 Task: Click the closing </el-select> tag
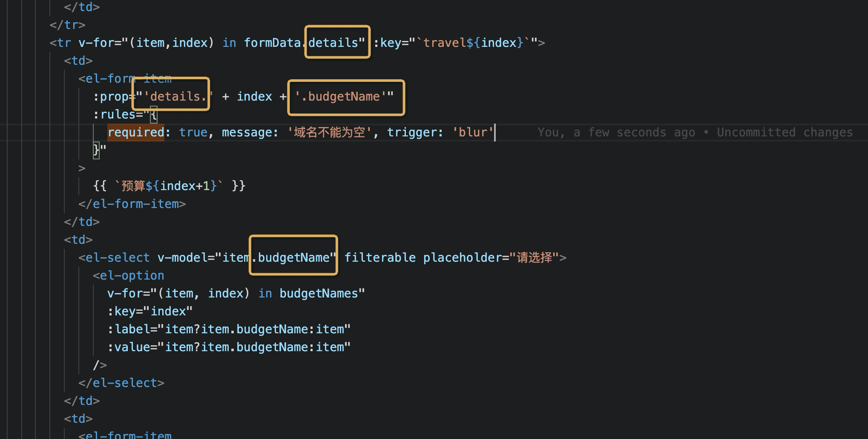pos(121,382)
